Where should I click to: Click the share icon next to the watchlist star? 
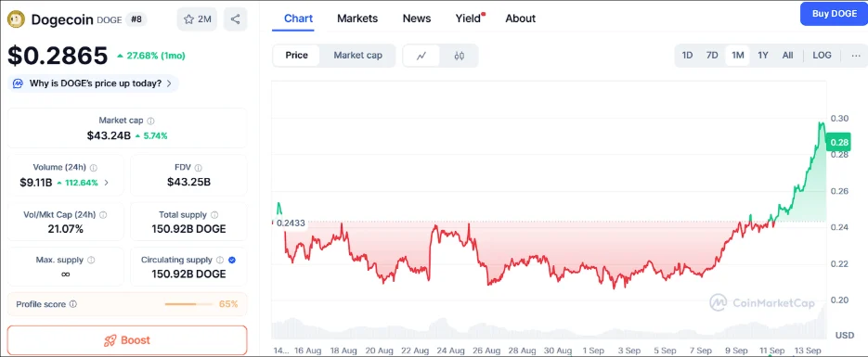pos(235,19)
